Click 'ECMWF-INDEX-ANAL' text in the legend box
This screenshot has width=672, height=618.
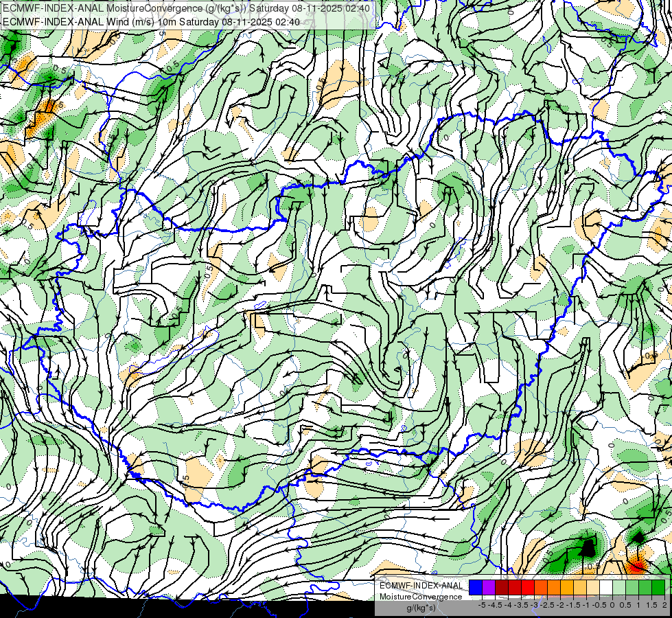[421, 586]
